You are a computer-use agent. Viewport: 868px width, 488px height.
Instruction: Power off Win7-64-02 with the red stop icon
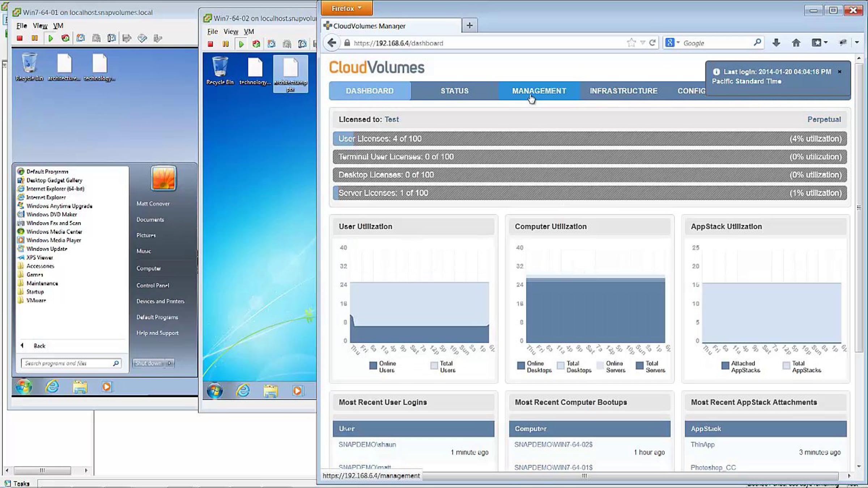[210, 44]
